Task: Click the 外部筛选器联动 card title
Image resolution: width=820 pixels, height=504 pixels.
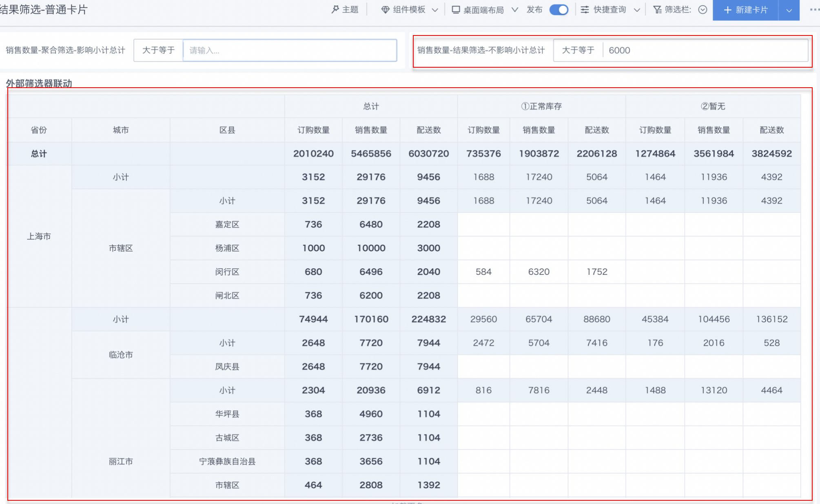Action: (x=39, y=84)
